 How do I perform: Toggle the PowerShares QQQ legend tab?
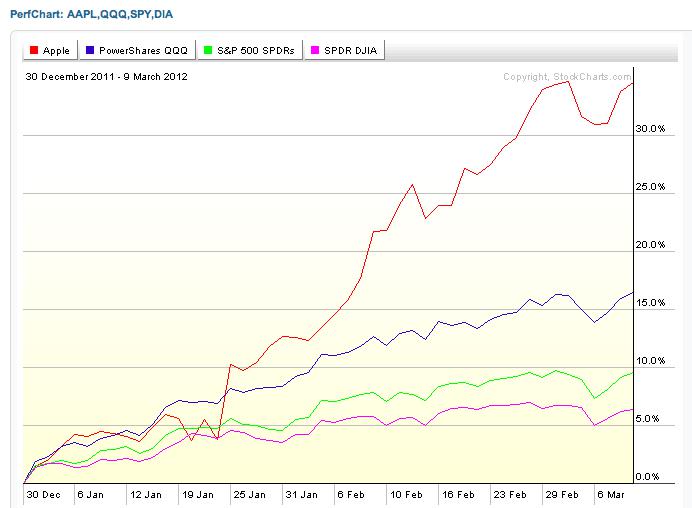tap(137, 50)
